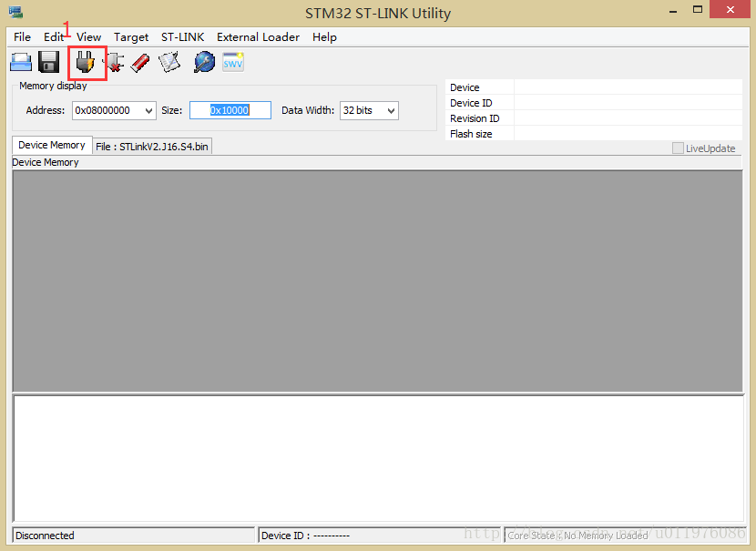Open the ST-LINK menu

click(183, 37)
